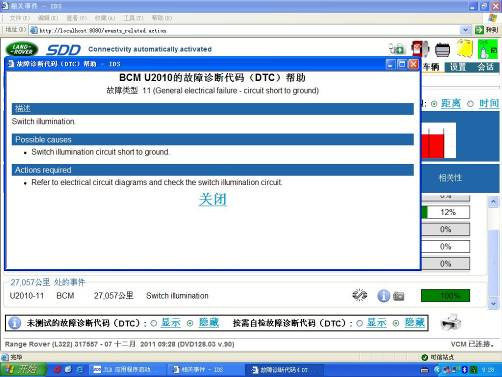Click the red quick-launch icon in taskbar
Screen dimensions: 502x377
click(x=57, y=369)
